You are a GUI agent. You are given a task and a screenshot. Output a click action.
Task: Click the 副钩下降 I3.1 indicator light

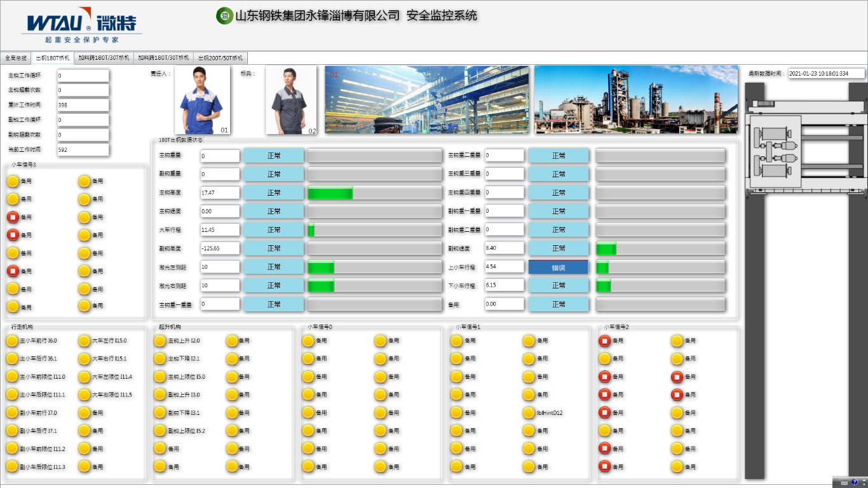coord(160,413)
